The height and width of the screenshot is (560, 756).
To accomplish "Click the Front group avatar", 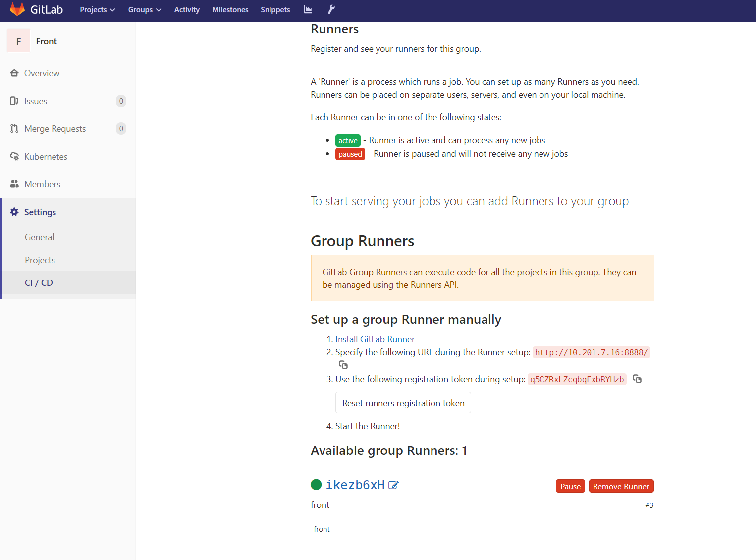I will click(18, 40).
